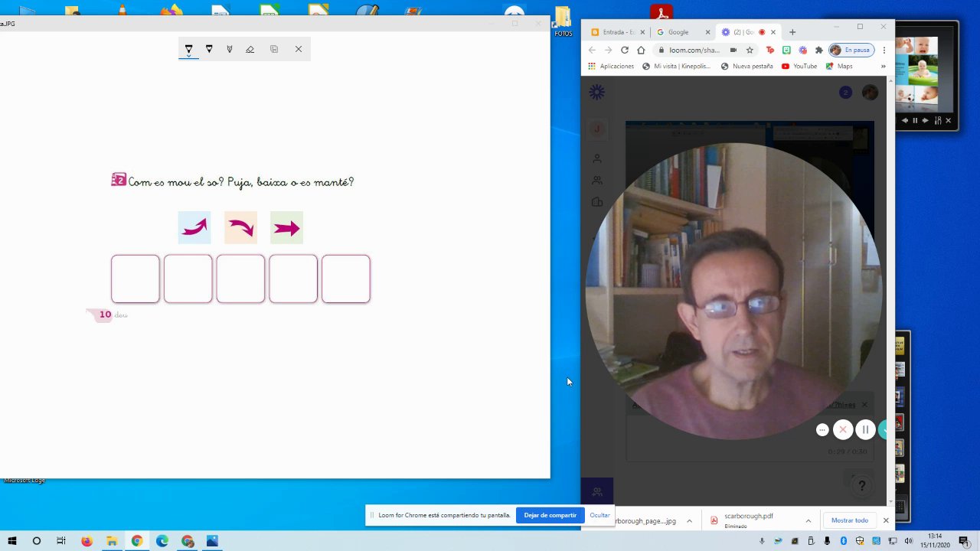The image size is (980, 551).
Task: Close the Chrome downloads bar
Action: click(x=886, y=520)
